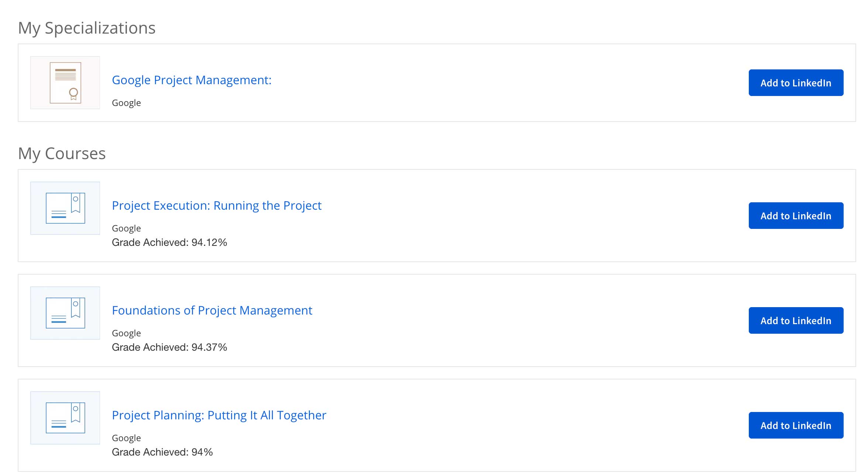Click Google provider under Google Project Management

pyautogui.click(x=126, y=103)
